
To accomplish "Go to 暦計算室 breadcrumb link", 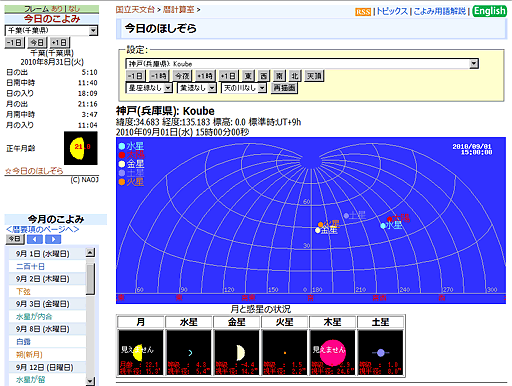I will (178, 10).
